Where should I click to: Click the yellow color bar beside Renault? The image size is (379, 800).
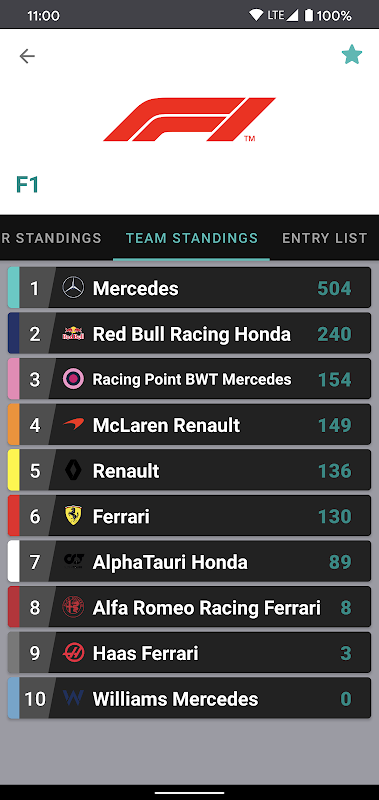click(14, 470)
